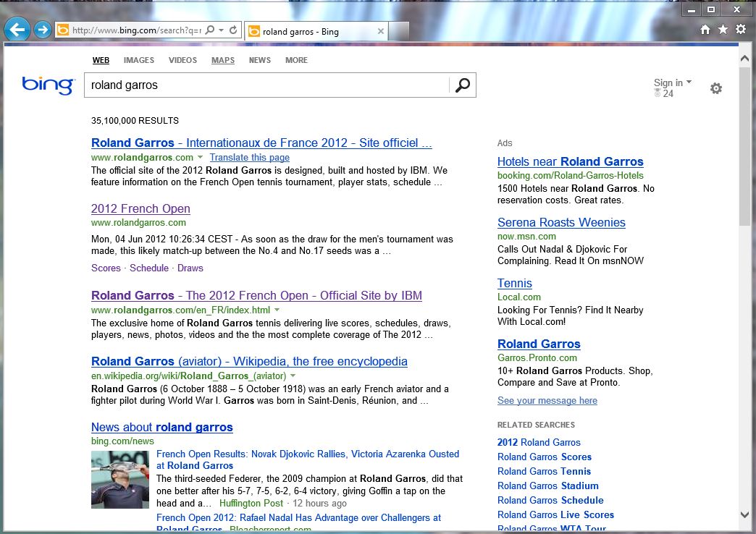Select Roland Garros Tennis related search
The image size is (756, 534).
tap(545, 471)
